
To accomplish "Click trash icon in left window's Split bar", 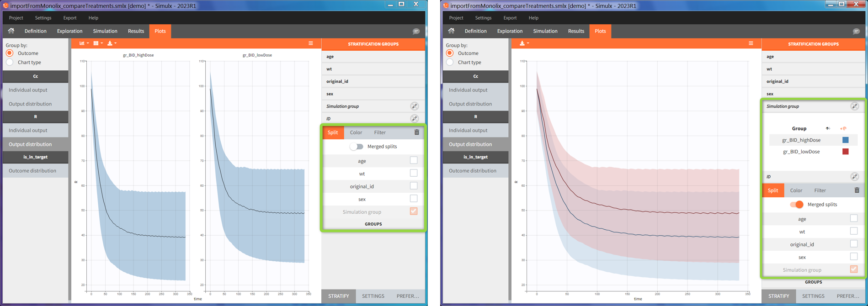I will click(416, 132).
